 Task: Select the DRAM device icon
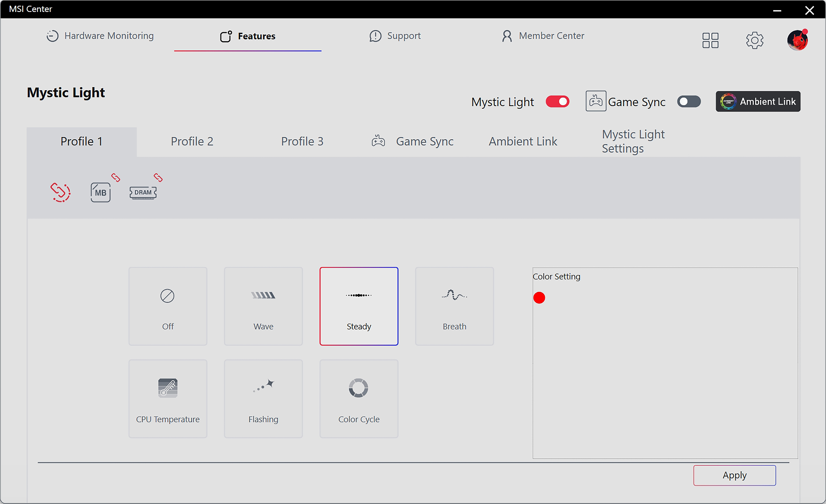coord(143,193)
